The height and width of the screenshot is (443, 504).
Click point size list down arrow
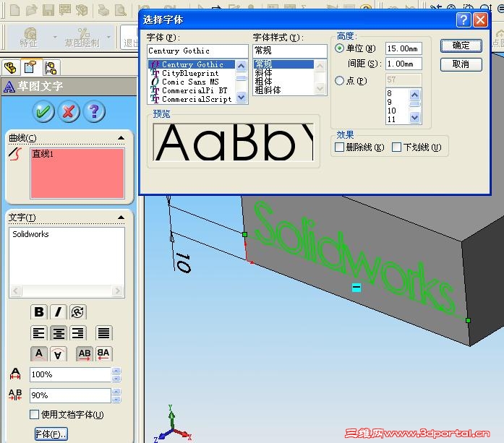[x=414, y=118]
